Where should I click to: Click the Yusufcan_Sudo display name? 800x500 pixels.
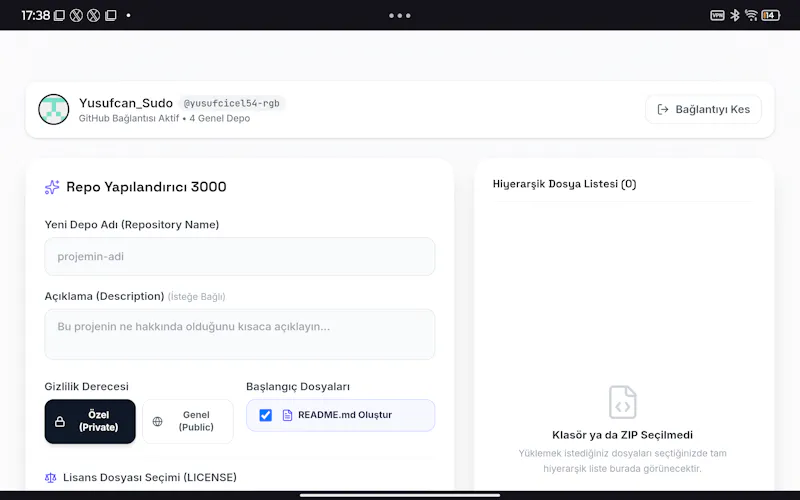tap(126, 103)
